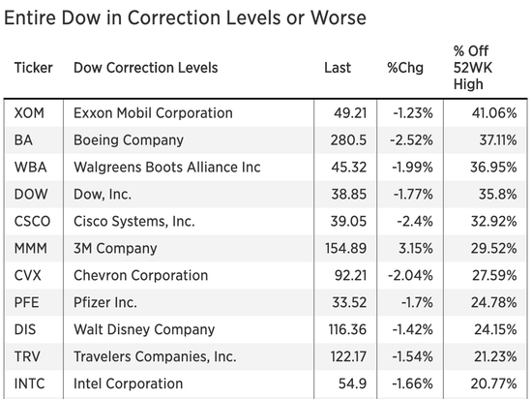The width and height of the screenshot is (532, 399).
Task: Click the DIS ticker symbol
Action: (x=25, y=329)
